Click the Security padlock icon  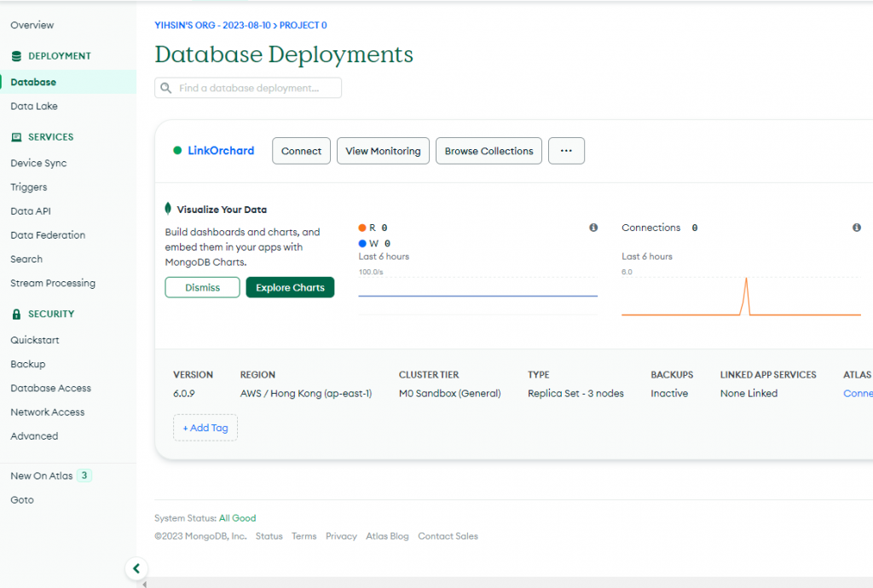pos(16,314)
